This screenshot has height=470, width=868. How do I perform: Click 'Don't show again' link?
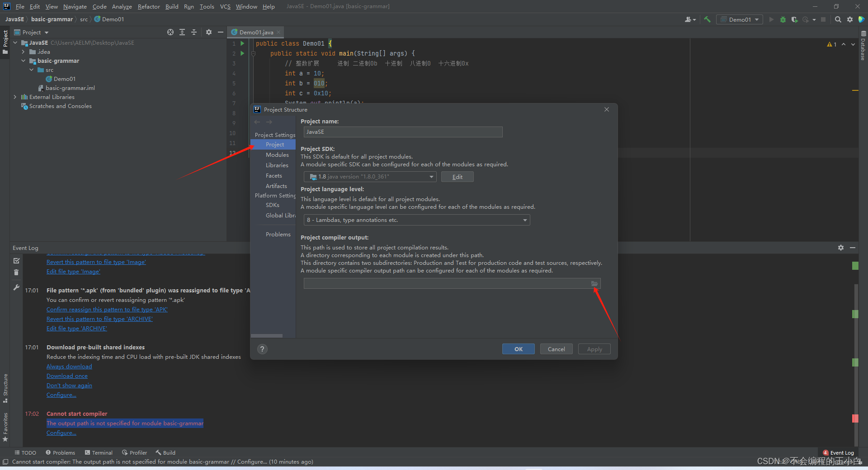click(x=69, y=385)
